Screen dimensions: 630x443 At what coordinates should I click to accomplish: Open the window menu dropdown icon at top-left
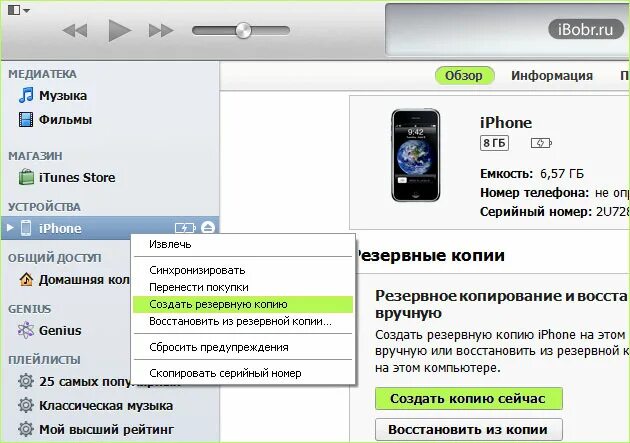(18, 10)
